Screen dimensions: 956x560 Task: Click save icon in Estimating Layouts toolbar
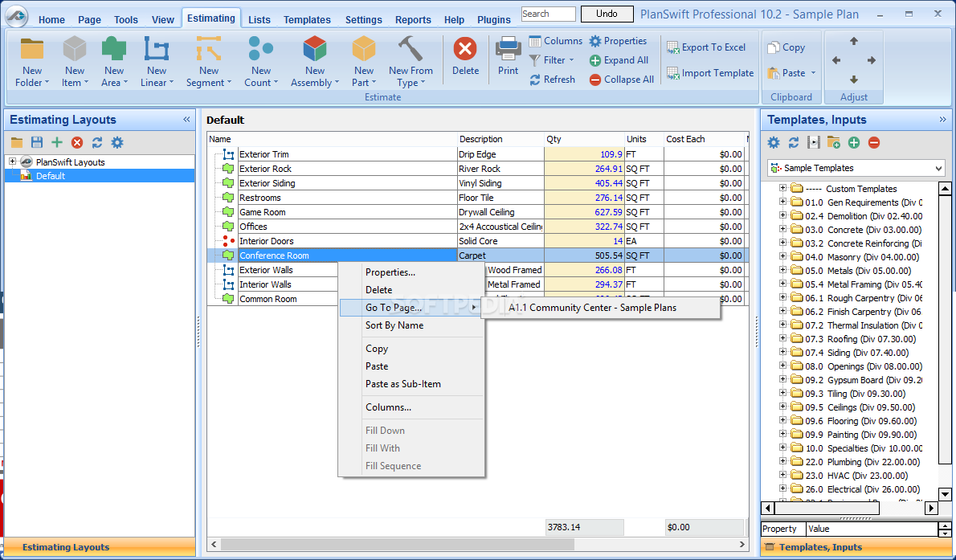pyautogui.click(x=37, y=143)
